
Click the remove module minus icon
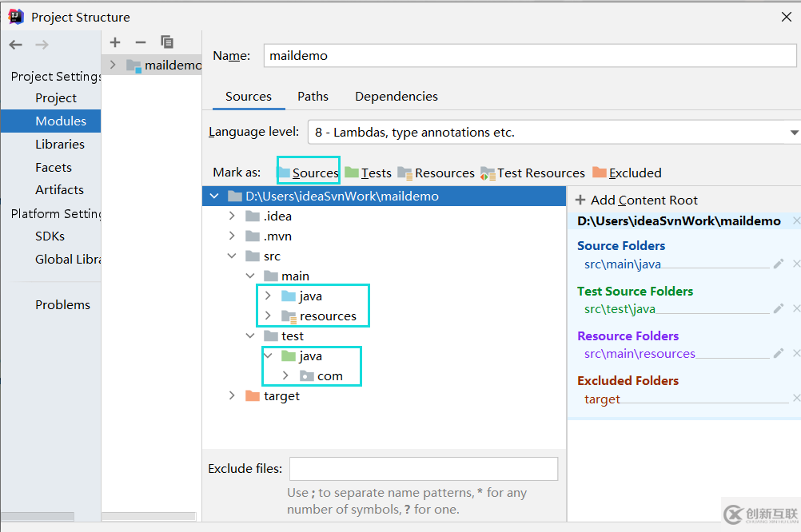click(141, 42)
